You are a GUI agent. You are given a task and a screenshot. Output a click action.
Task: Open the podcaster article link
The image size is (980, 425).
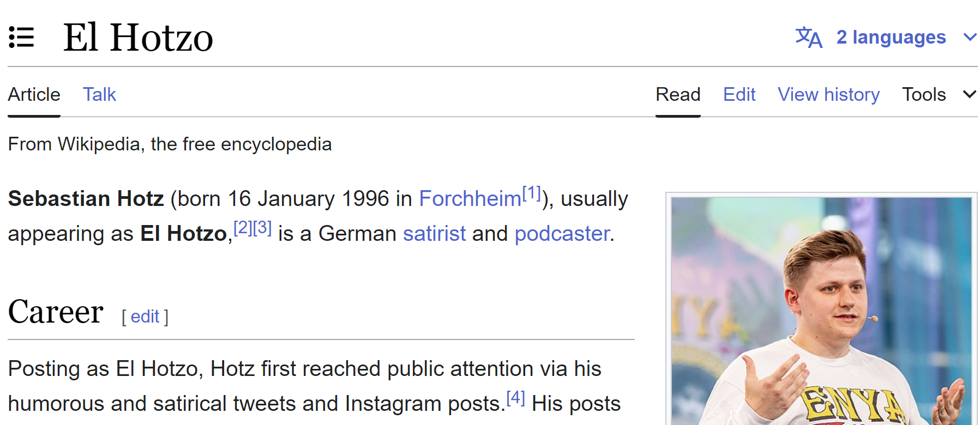point(562,234)
